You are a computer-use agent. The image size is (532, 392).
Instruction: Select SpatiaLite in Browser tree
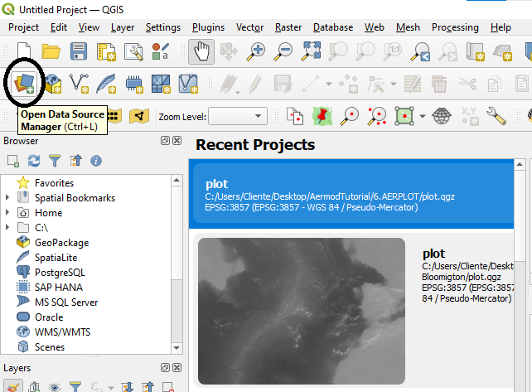[x=56, y=258]
